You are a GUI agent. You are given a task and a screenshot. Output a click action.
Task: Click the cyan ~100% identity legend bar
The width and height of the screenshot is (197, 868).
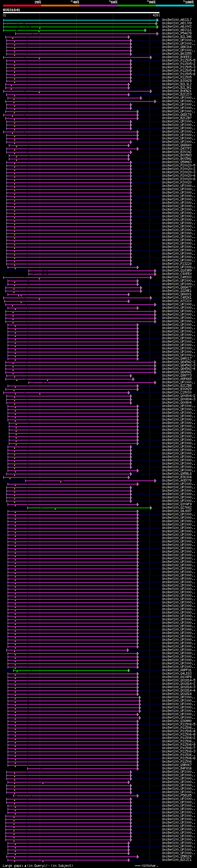tap(175, 6)
